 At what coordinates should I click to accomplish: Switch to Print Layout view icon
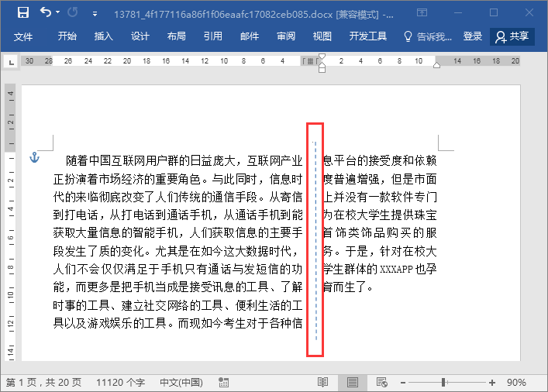point(352,383)
